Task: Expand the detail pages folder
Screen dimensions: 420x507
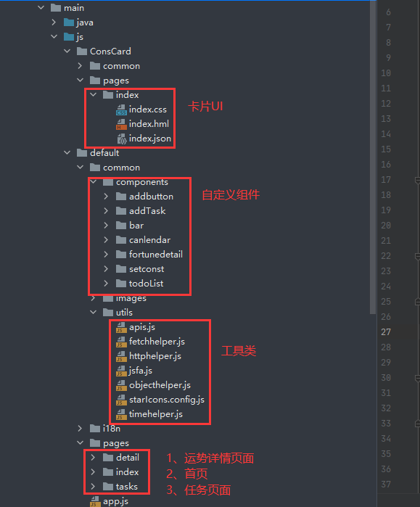Action: coord(93,457)
